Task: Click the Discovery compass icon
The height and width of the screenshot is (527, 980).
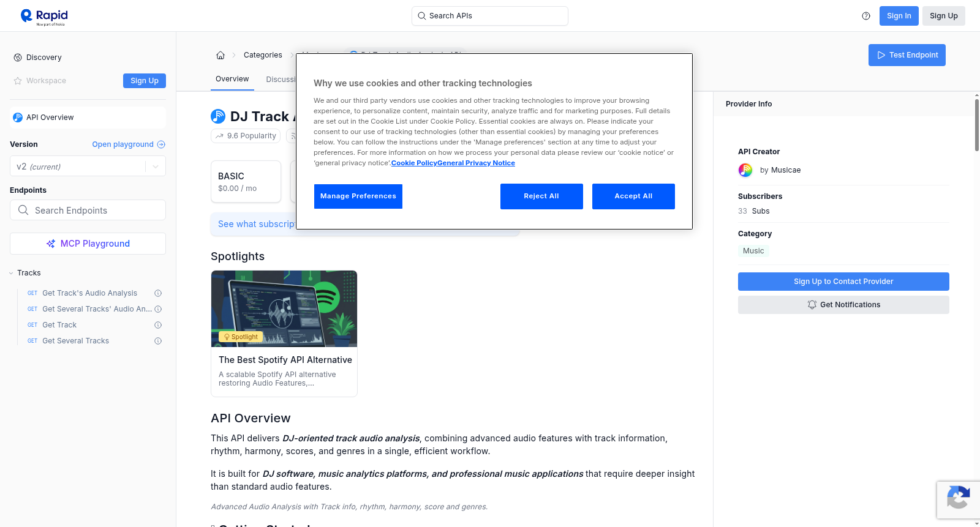Action: 18,58
